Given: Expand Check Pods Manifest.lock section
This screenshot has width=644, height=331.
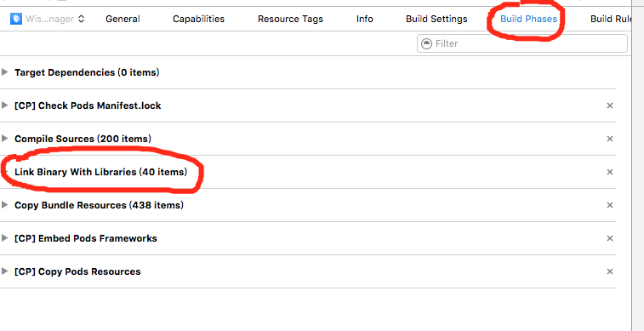Looking at the screenshot, I should (5, 106).
